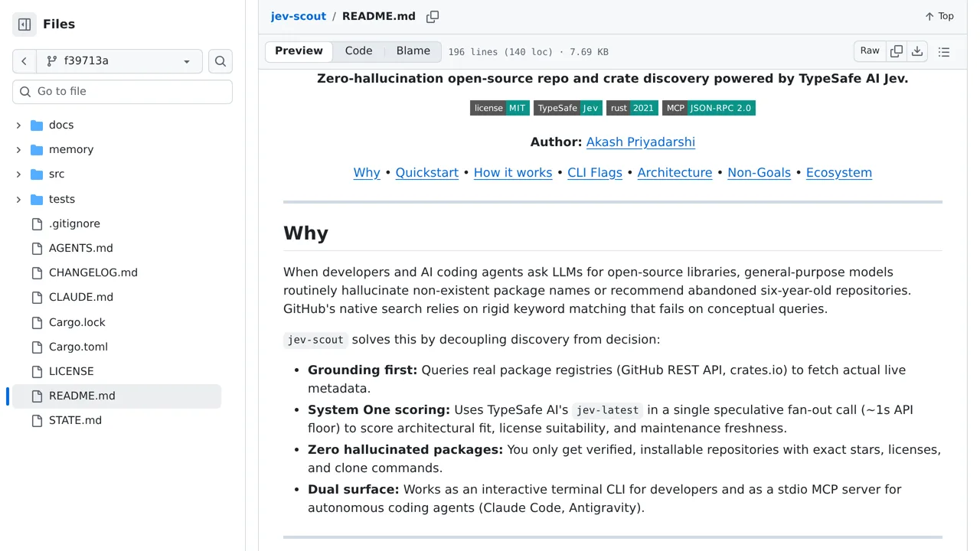Expand the tests folder chevron
Viewport: 980px width, 551px height.
coord(18,199)
